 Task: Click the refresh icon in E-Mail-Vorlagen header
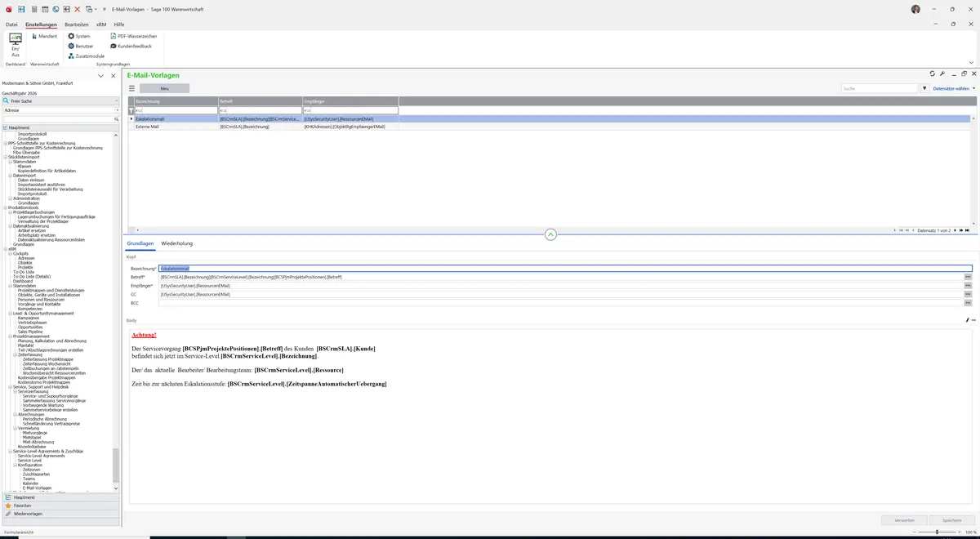tap(933, 73)
